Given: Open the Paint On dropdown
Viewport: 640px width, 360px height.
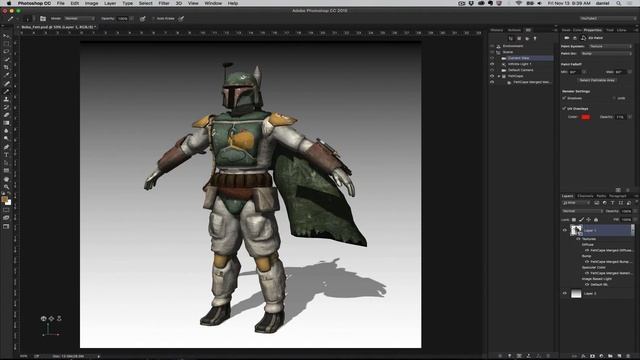Looking at the screenshot, I should 607,53.
